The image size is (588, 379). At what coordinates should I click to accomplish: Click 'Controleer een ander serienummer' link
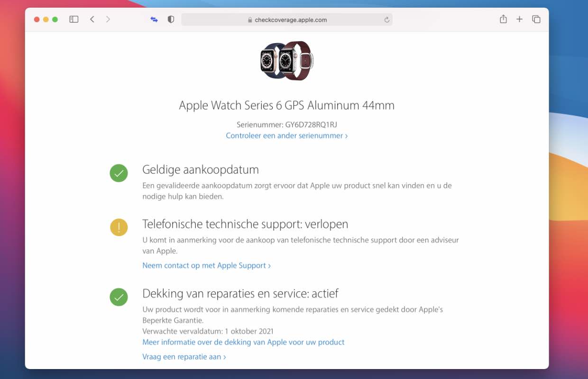pyautogui.click(x=287, y=135)
